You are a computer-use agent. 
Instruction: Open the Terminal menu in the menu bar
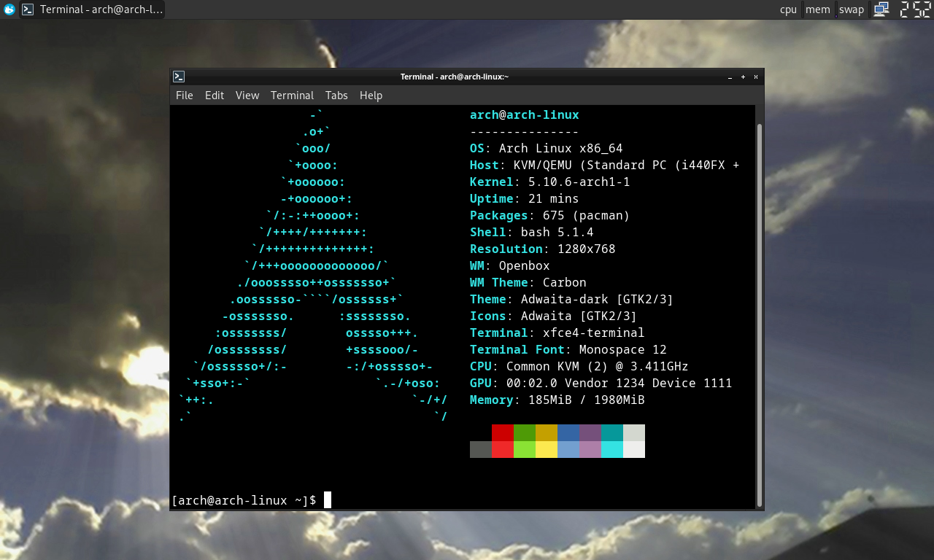pos(292,96)
